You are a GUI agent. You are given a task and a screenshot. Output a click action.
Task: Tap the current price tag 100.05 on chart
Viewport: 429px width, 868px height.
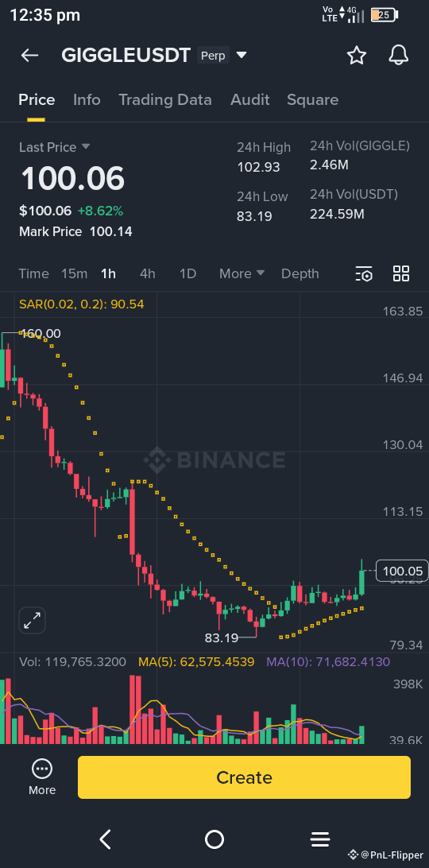[x=403, y=571]
